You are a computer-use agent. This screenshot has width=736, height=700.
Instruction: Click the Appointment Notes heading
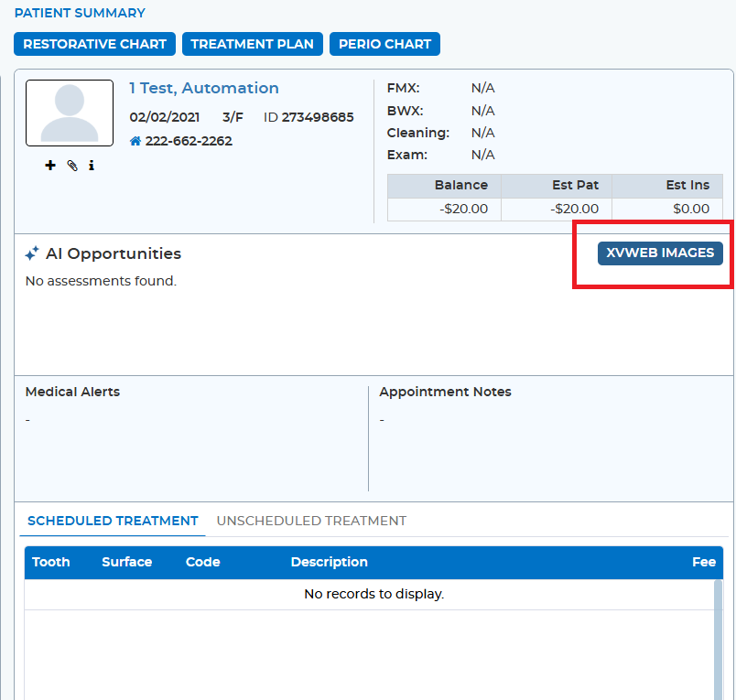(445, 392)
